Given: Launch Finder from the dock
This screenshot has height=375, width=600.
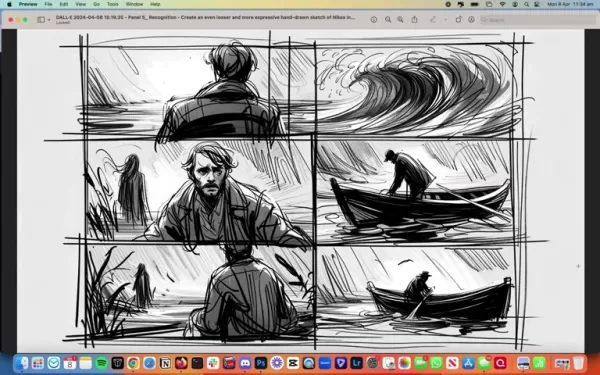Looking at the screenshot, I should 22,363.
